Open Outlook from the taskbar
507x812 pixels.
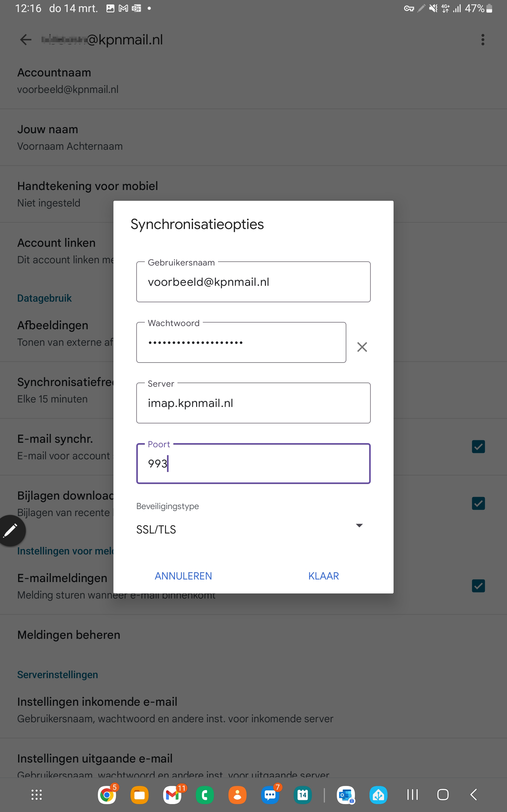pos(345,795)
